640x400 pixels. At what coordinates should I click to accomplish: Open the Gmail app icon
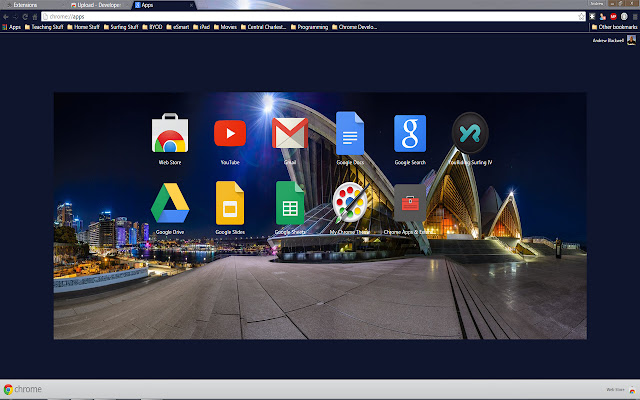(290, 134)
